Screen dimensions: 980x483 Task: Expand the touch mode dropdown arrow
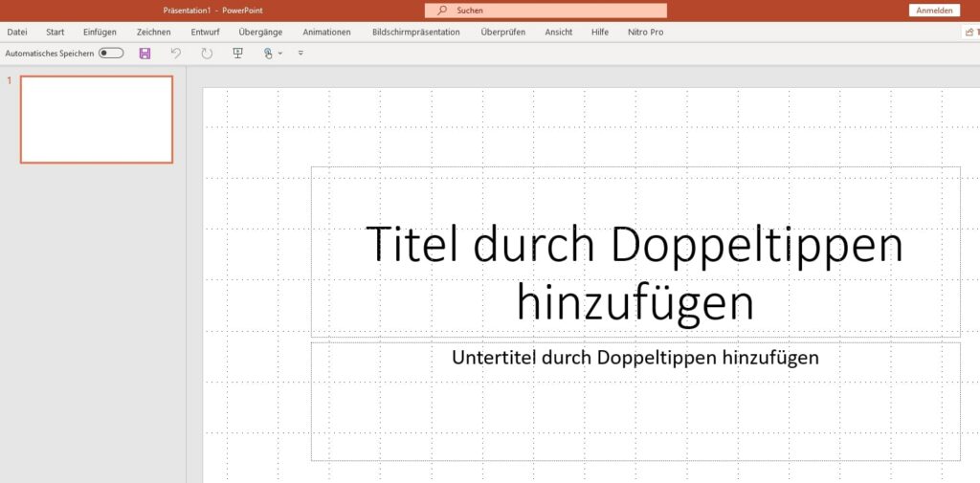[x=280, y=54]
